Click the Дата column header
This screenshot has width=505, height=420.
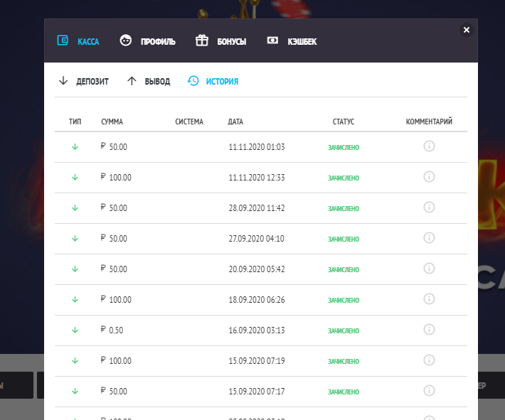pyautogui.click(x=235, y=122)
